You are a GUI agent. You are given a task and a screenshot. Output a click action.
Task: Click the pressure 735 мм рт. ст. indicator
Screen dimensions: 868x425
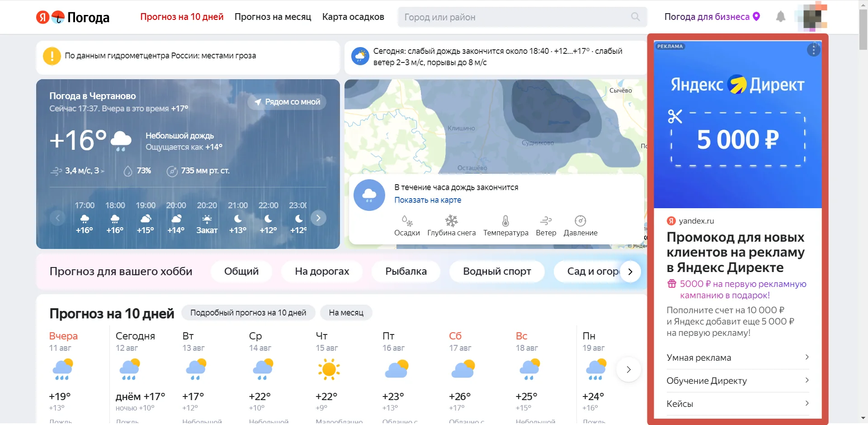198,171
